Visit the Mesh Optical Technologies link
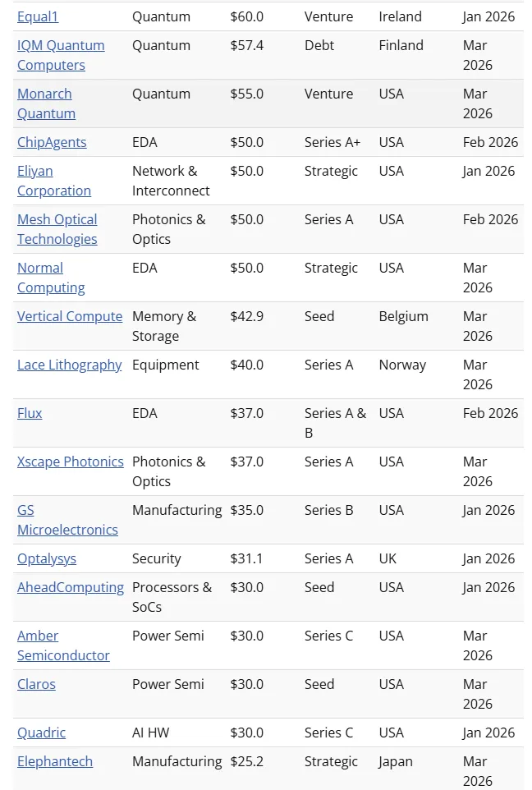This screenshot has width=532, height=790. pos(57,219)
